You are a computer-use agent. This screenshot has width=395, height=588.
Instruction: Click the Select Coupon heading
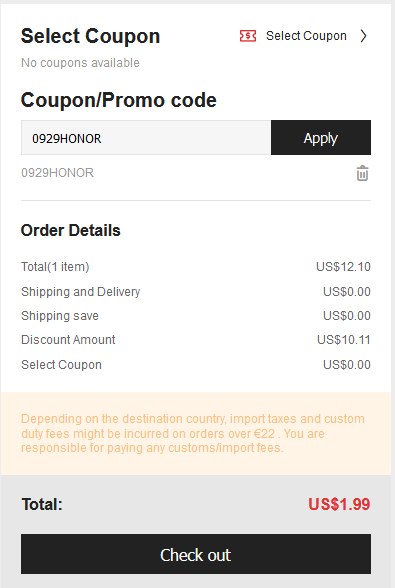(90, 36)
